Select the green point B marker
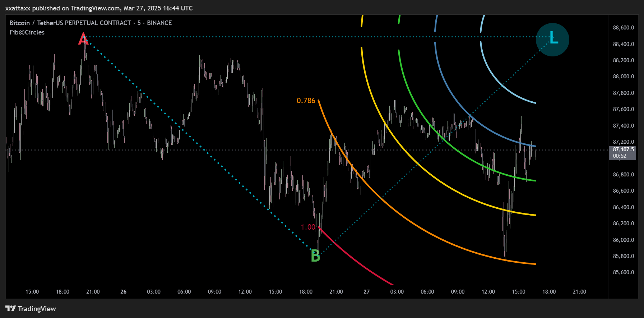Image resolution: width=644 pixels, height=318 pixels. (315, 256)
